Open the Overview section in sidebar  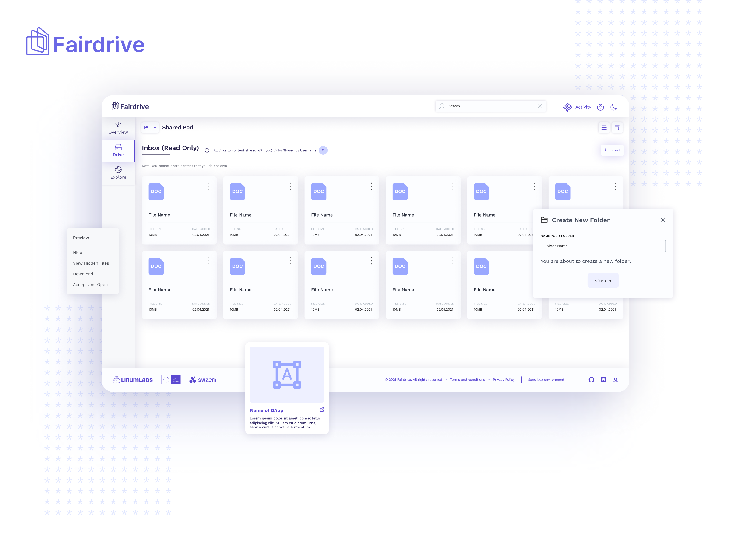pos(118,128)
